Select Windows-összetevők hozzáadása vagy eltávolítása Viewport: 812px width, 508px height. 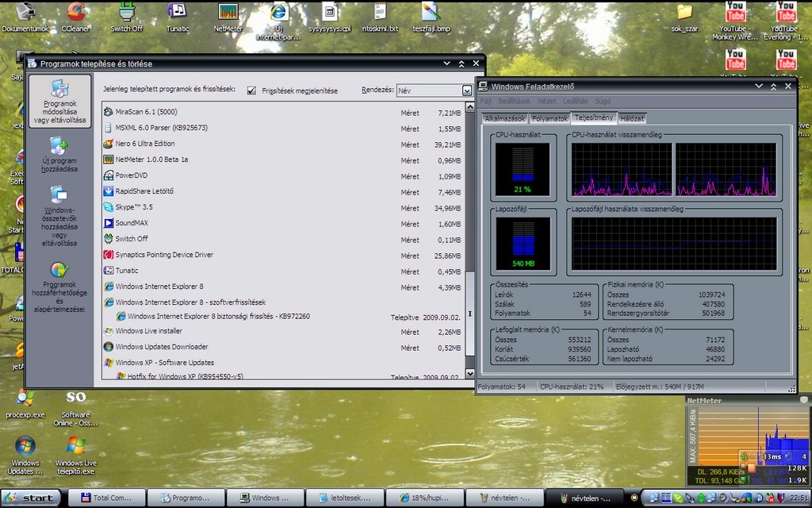59,216
